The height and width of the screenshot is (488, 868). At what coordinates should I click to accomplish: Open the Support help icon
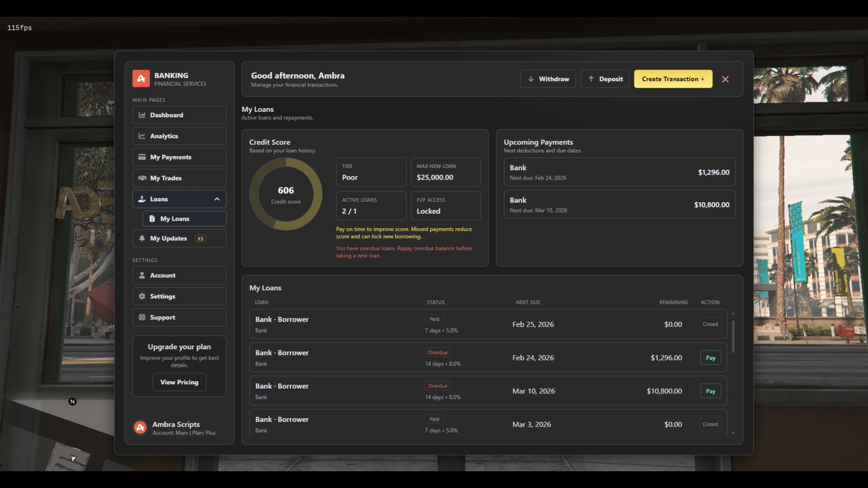(x=142, y=317)
